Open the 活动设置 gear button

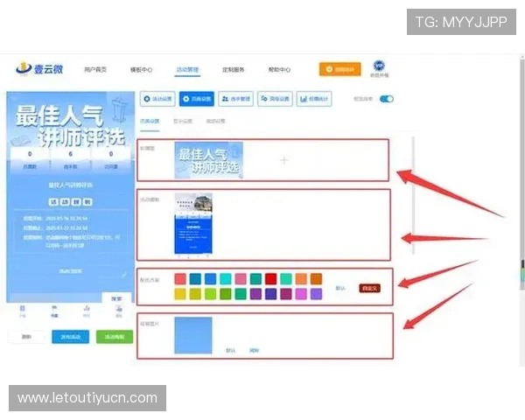157,99
